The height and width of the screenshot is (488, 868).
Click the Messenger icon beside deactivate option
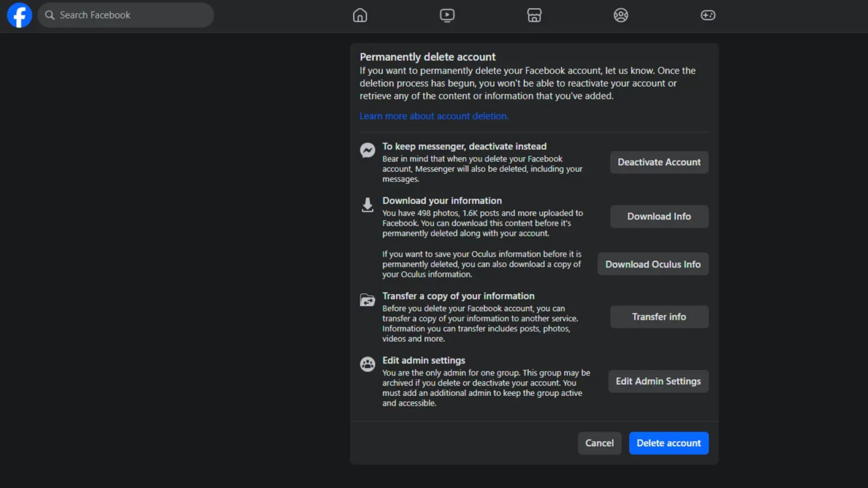pos(368,150)
